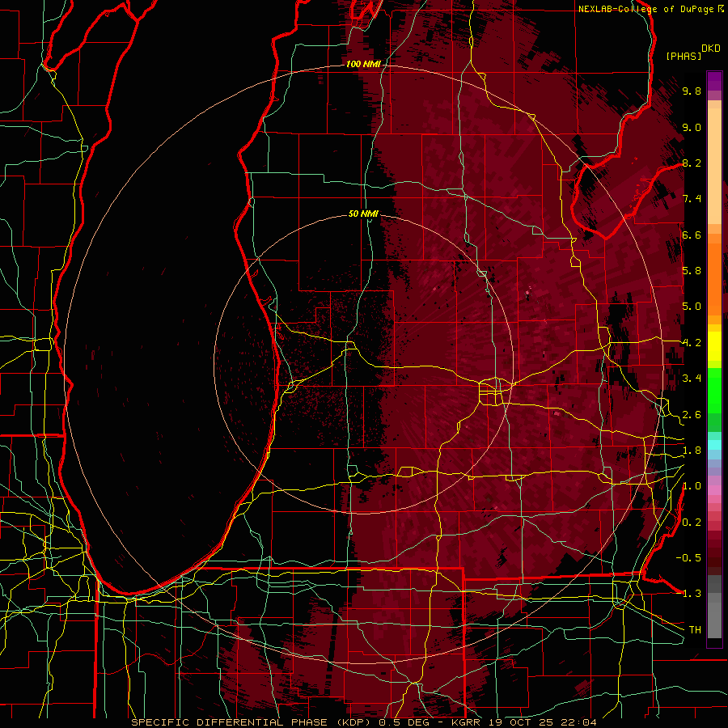Click the [PHAS] legend unit label
728x728 pixels.
[684, 56]
